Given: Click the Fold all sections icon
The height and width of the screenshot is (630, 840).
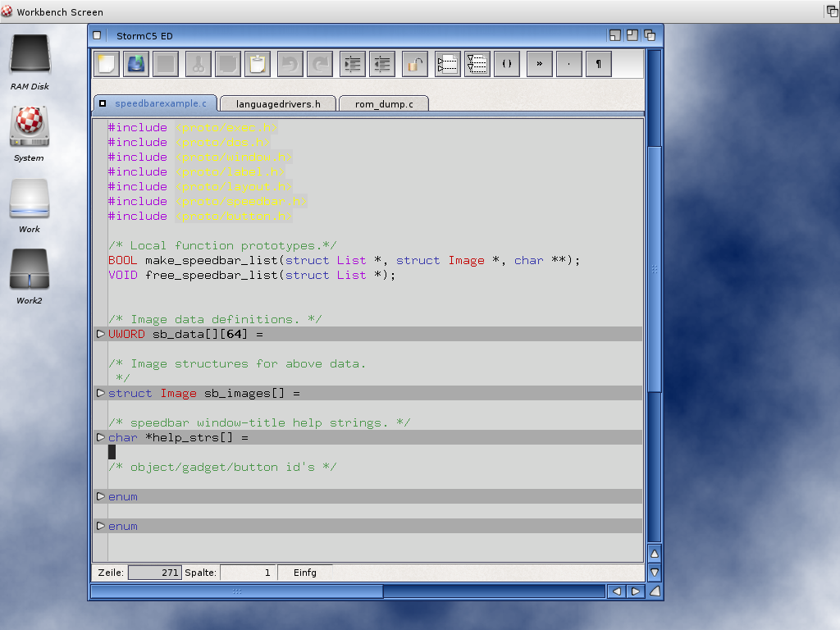Looking at the screenshot, I should tap(447, 64).
